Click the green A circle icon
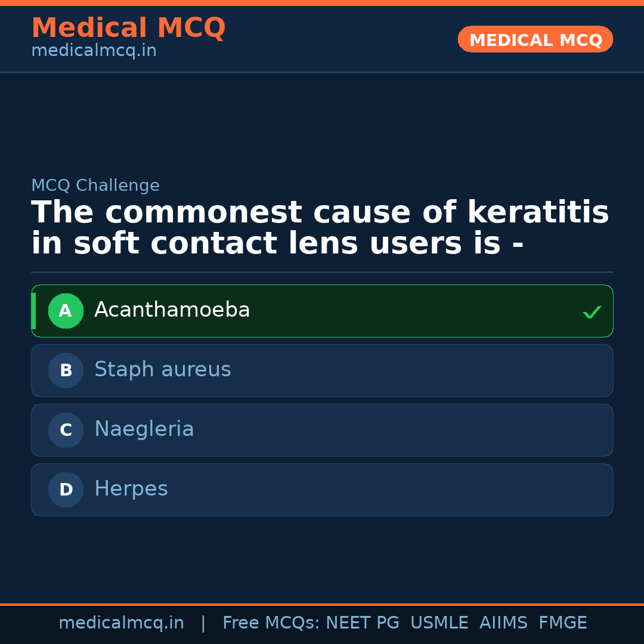The image size is (644, 644). 66,311
